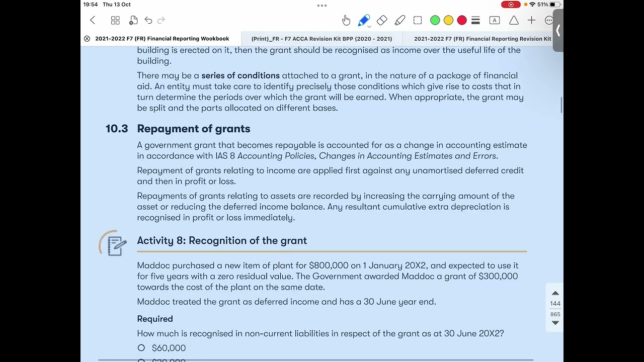Select the eraser tool
Image resolution: width=644 pixels, height=362 pixels.
coord(382,20)
